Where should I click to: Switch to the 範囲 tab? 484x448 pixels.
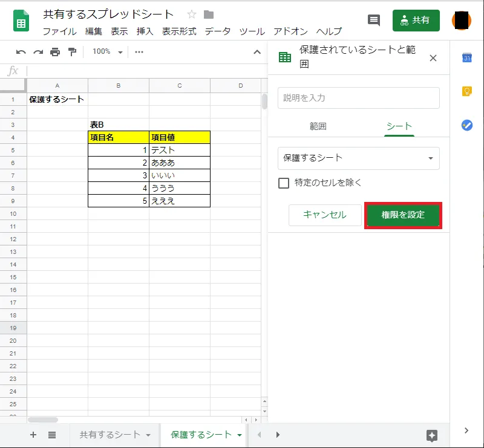pos(318,126)
